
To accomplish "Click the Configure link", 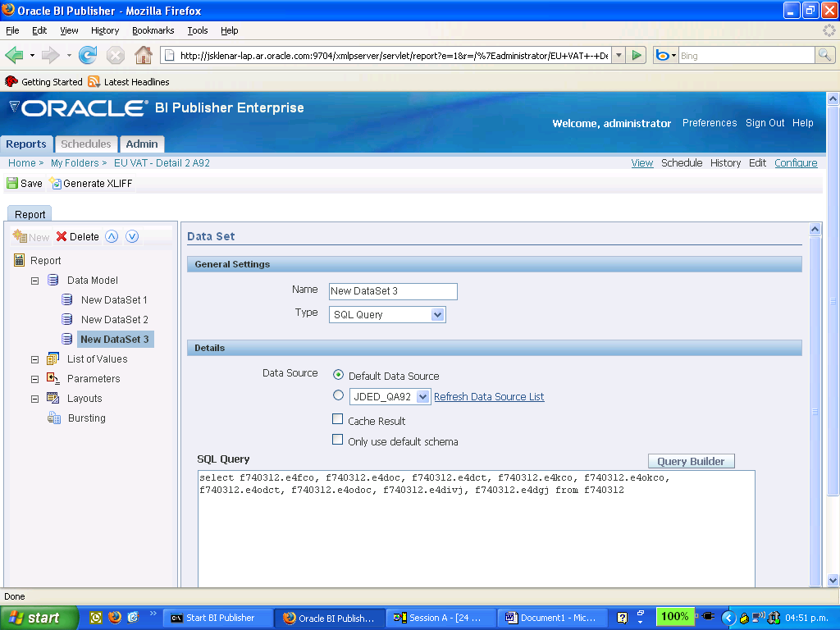I will pyautogui.click(x=796, y=163).
